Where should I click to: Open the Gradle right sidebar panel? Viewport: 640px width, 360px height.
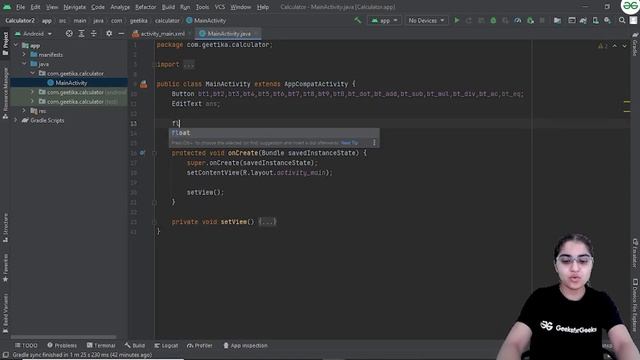635,45
